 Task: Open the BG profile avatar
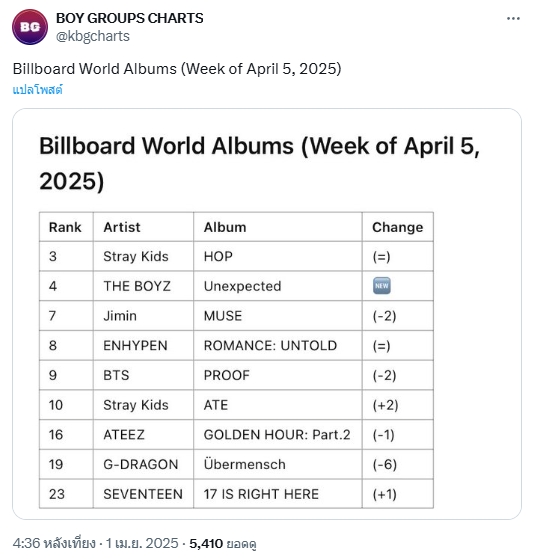30,27
